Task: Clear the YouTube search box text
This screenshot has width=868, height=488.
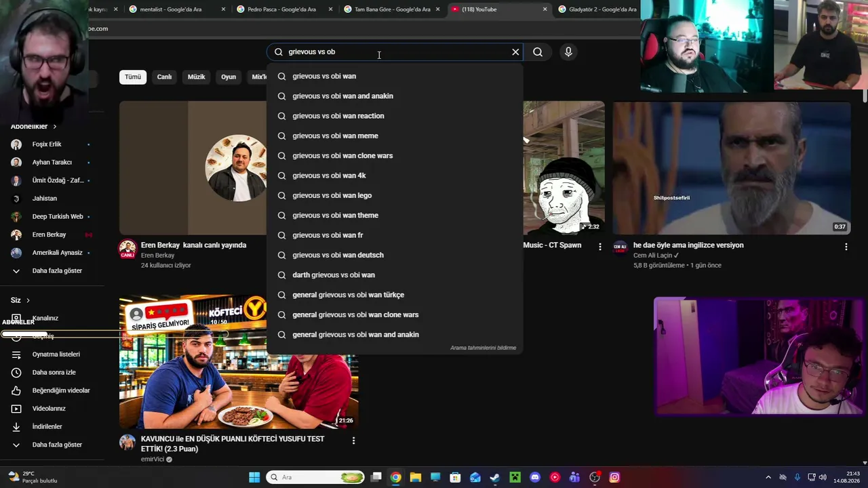Action: [515, 52]
